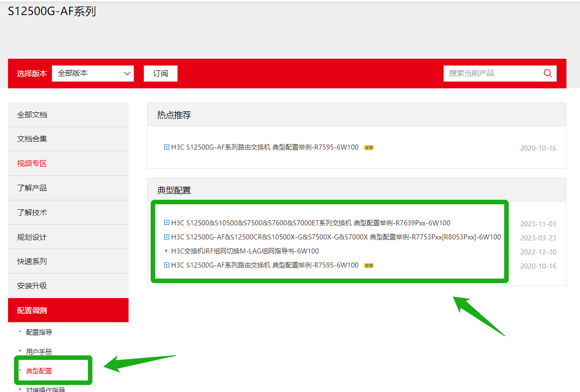Open H3C交换机IRF组网切换M-LAG guide link

coord(245,251)
